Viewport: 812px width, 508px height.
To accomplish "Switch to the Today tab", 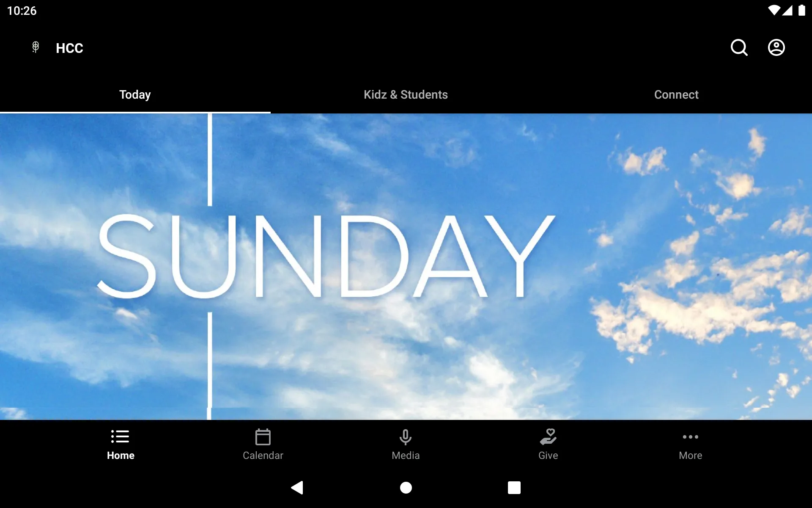I will click(x=134, y=95).
